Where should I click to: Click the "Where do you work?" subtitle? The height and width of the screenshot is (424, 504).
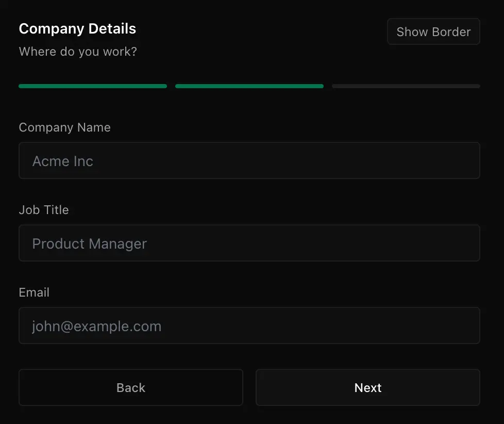[x=78, y=52]
